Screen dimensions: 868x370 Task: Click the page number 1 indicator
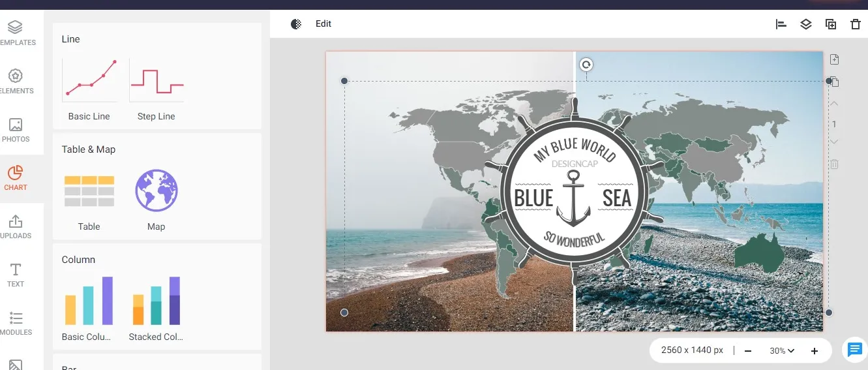[834, 124]
